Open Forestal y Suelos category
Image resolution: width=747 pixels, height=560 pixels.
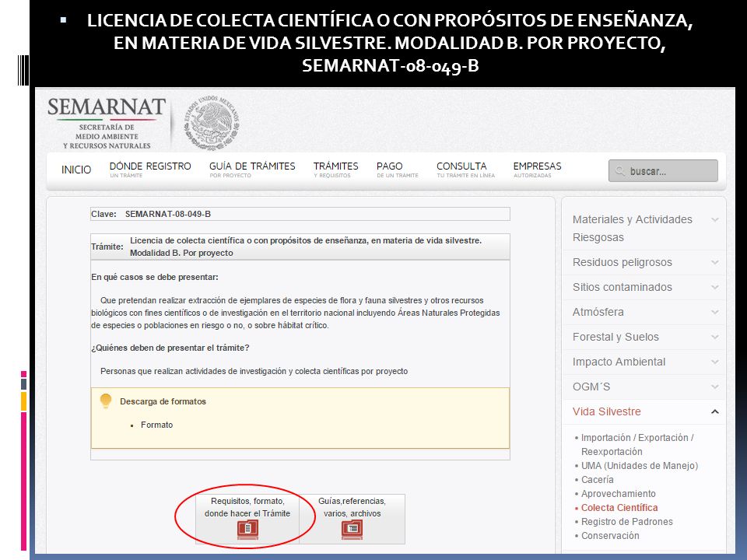(615, 337)
